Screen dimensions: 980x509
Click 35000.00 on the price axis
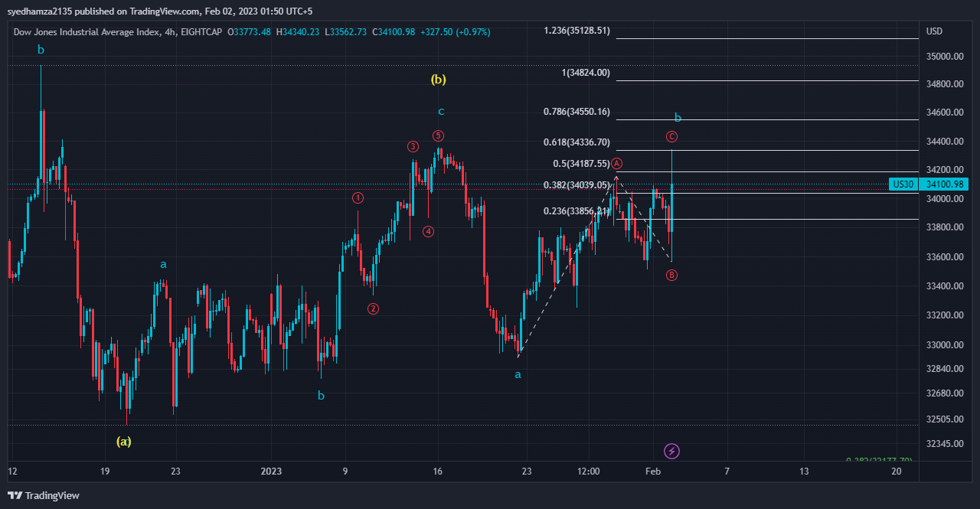click(x=943, y=57)
